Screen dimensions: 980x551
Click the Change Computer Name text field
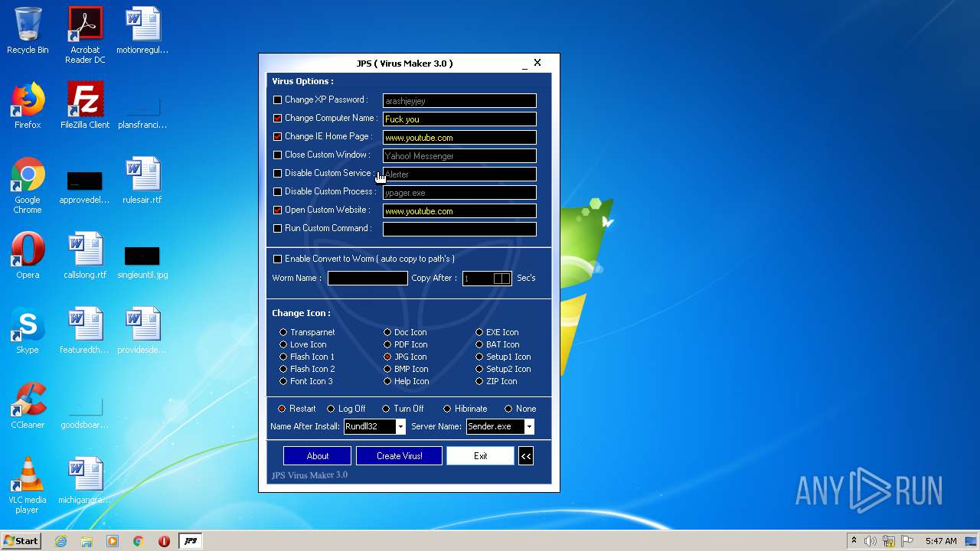click(x=459, y=119)
